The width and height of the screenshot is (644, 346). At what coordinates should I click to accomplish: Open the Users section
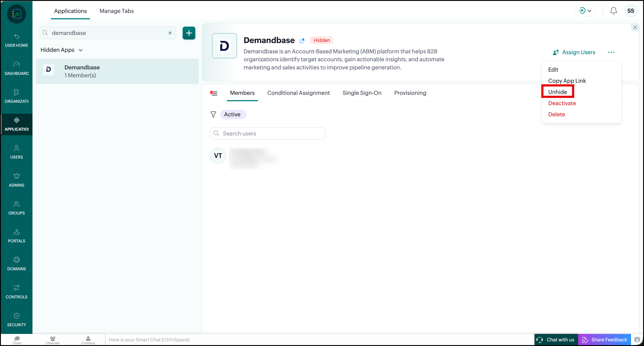(16, 152)
